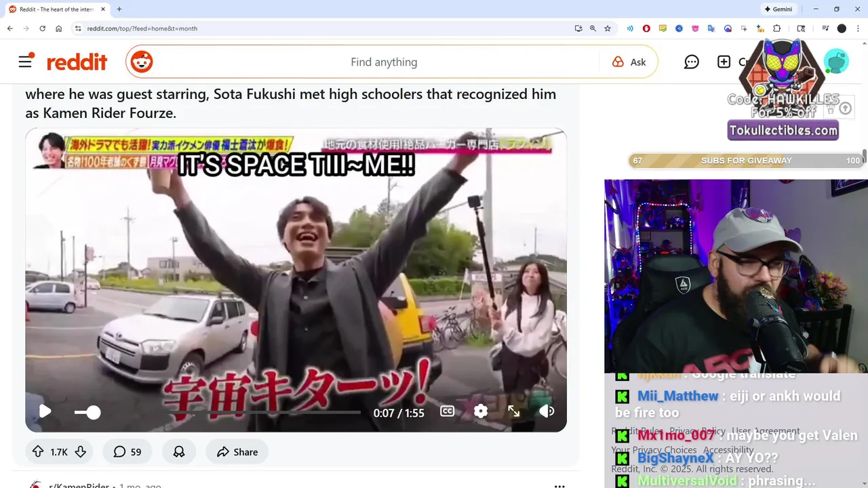Screen dimensions: 868x488
Task: Open the red adblock shield extension
Action: 646,28
